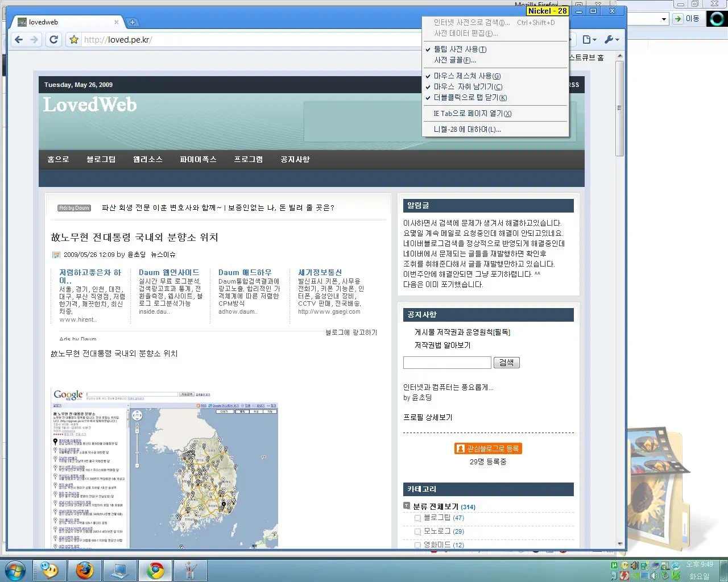728x582 pixels.
Task: Open the page menu dropdown icon
Action: (589, 40)
